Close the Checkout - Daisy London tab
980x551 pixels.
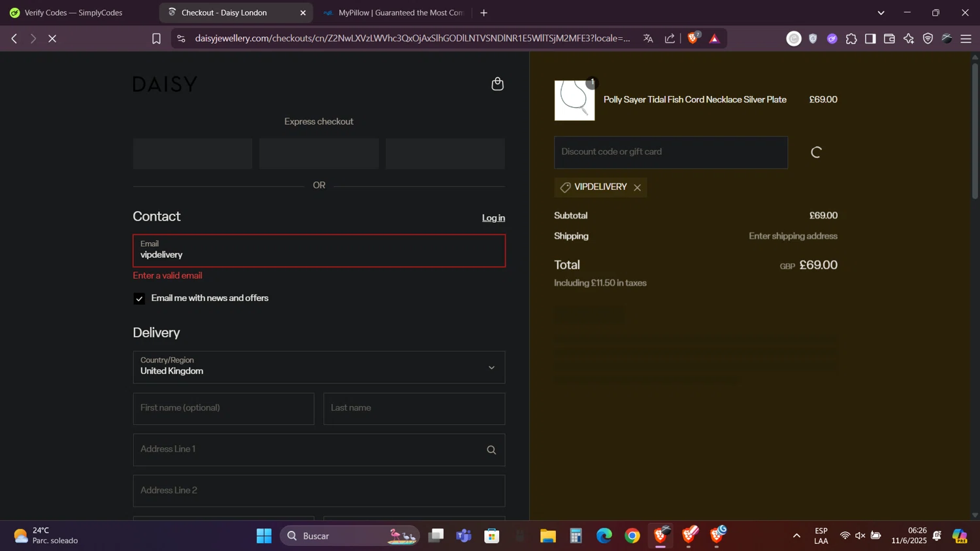pos(302,12)
